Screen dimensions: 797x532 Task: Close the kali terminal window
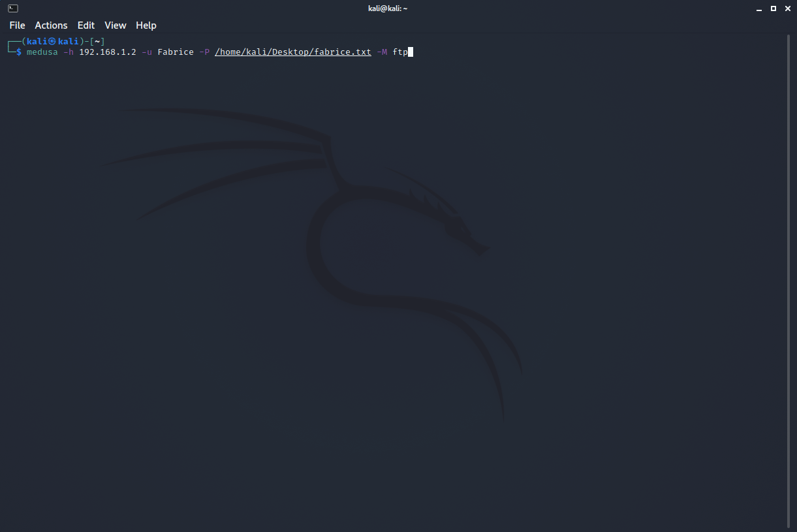click(787, 8)
